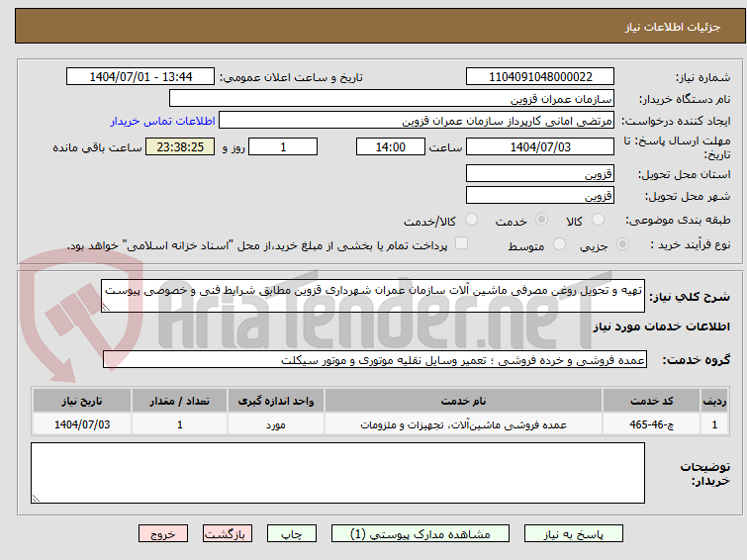
Task: Click the استان محل تحویل field
Action: coord(540,173)
